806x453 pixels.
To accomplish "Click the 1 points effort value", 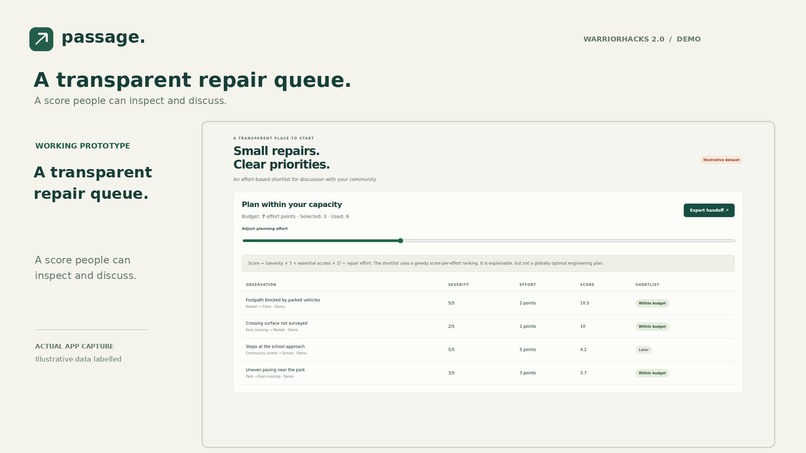I will tap(527, 327).
